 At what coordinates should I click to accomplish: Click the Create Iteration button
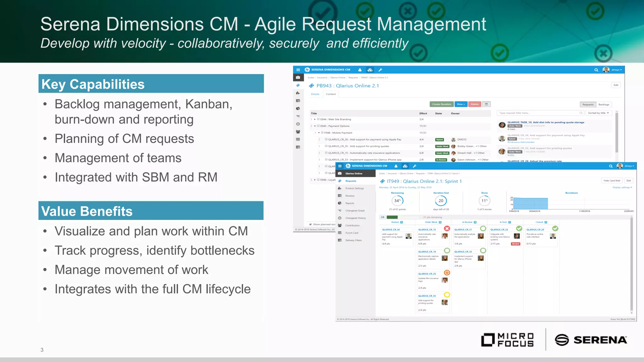441,104
